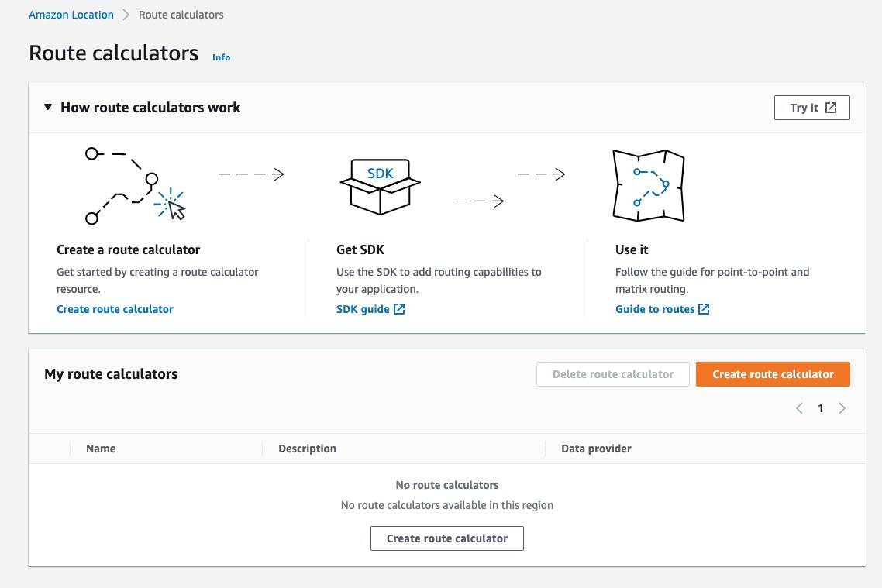Select page 1 in pagination

pos(821,408)
